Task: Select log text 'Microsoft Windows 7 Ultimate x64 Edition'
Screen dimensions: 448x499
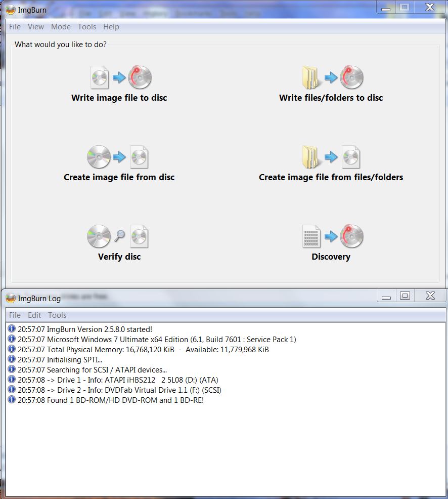Action: tap(117, 340)
